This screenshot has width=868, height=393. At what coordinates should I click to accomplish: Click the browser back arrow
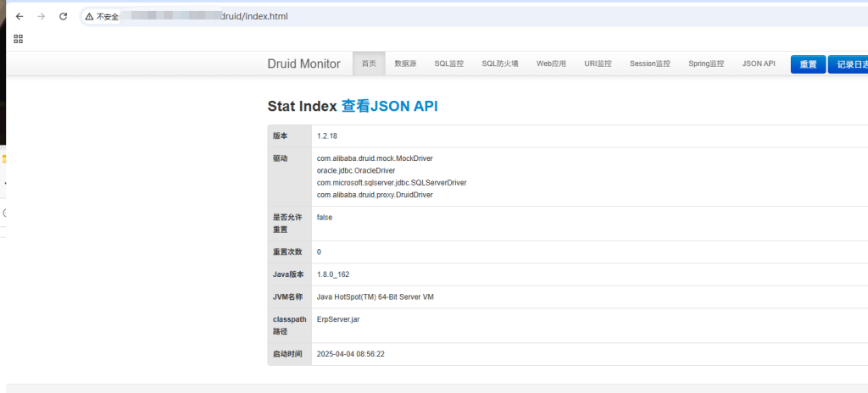click(x=19, y=16)
